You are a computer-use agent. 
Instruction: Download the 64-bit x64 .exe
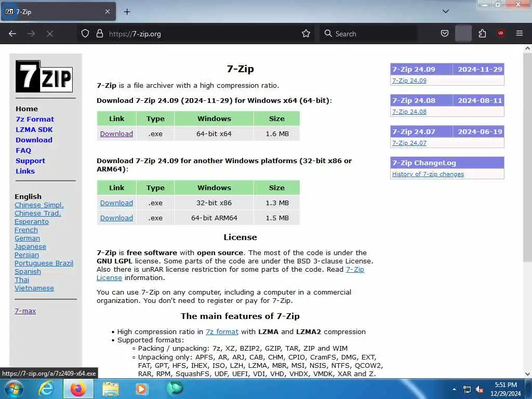(116, 134)
